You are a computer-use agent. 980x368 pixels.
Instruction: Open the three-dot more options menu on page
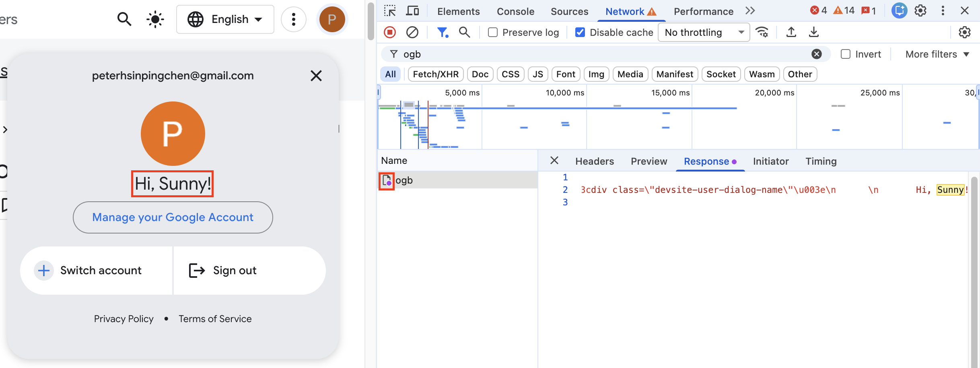point(294,19)
